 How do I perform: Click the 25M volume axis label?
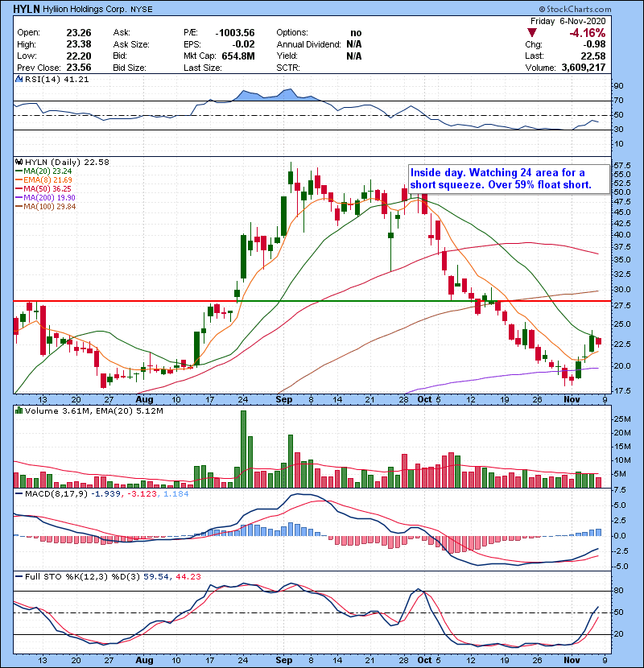(622, 419)
